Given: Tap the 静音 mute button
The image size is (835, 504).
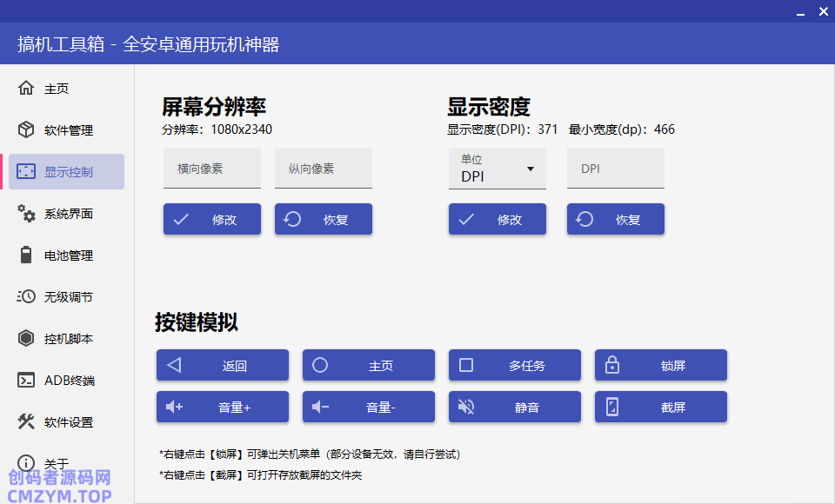Looking at the screenshot, I should 515,407.
